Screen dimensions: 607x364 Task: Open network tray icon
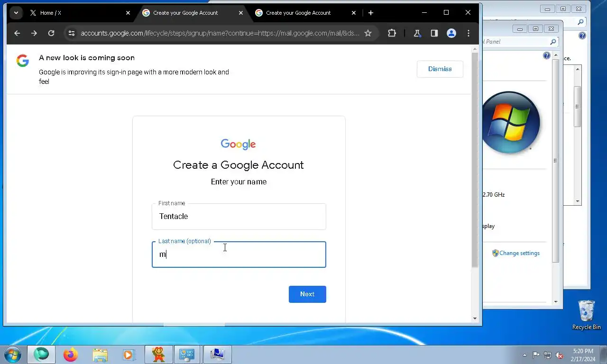coord(548,355)
